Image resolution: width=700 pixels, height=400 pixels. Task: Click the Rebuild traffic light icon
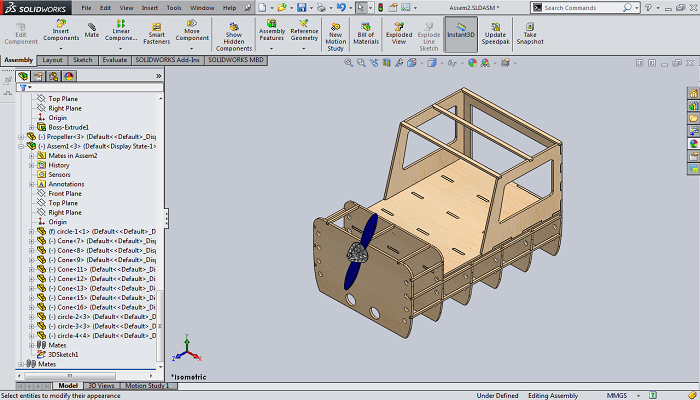point(381,8)
